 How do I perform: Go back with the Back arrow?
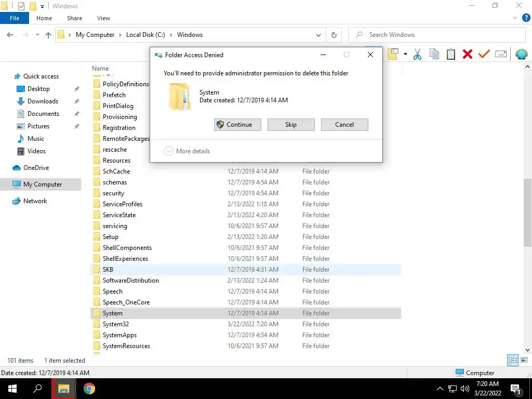10,35
